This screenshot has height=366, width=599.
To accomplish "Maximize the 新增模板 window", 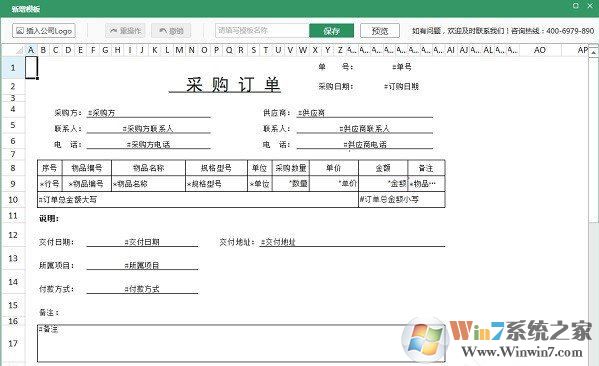I will coord(576,5).
